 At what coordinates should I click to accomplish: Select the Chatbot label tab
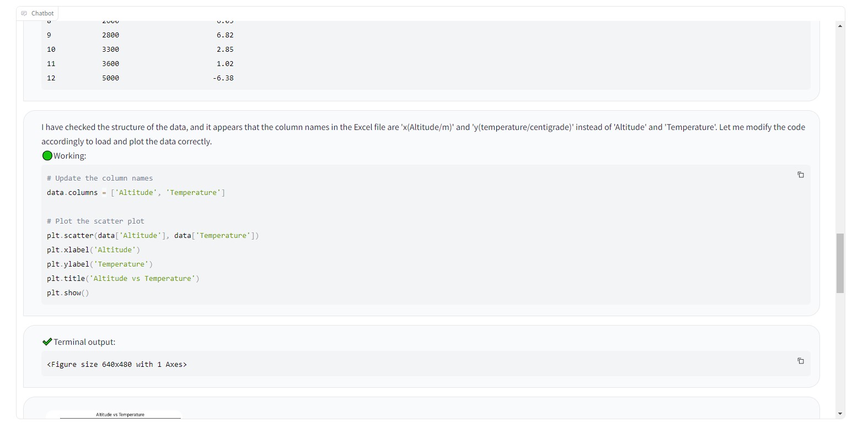37,13
